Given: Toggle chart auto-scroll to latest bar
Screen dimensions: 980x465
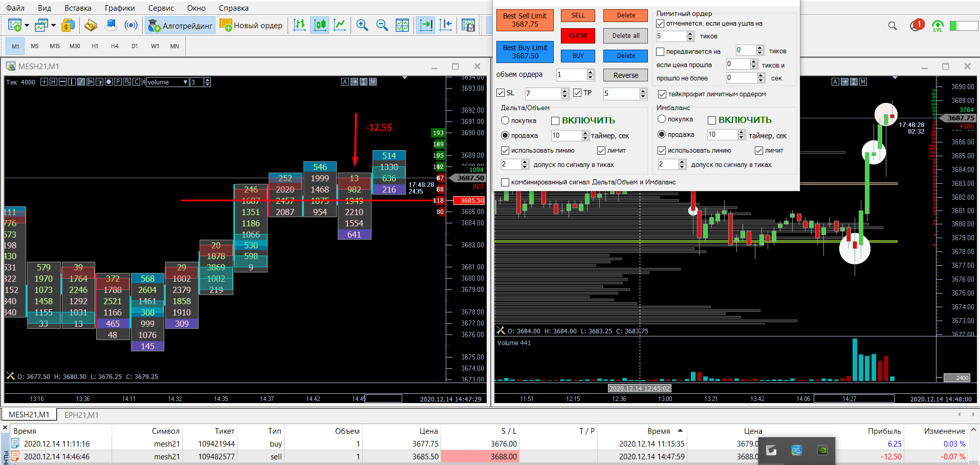Looking at the screenshot, I should (x=426, y=25).
